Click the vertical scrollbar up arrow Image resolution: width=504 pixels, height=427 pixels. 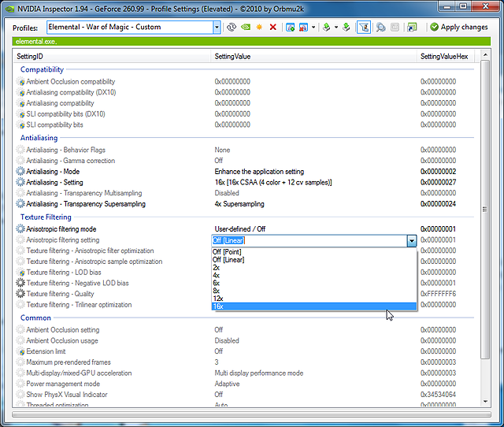pos(485,55)
